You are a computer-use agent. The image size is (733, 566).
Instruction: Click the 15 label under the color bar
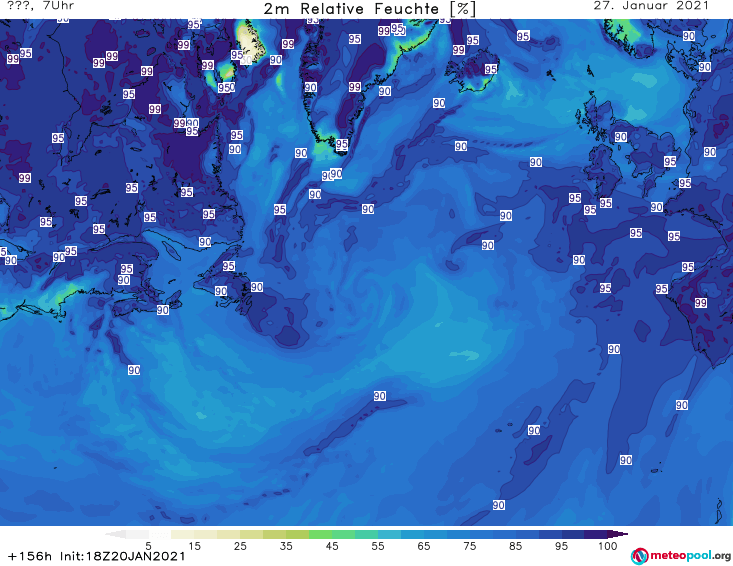pos(194,546)
